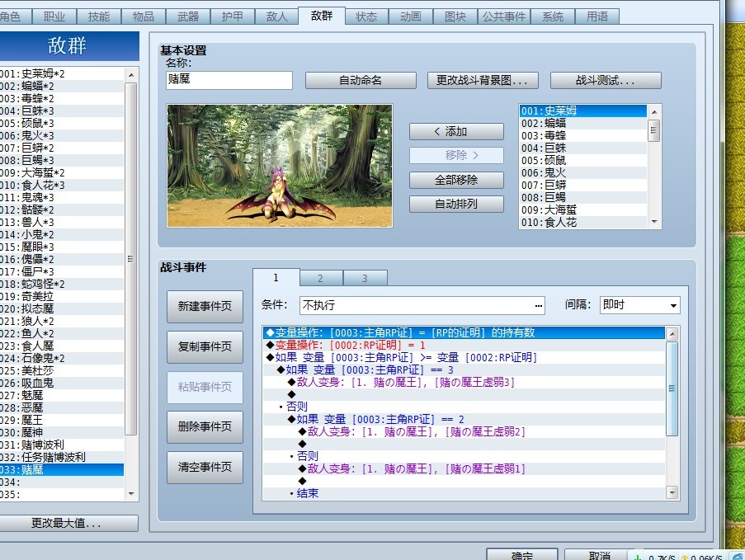The height and width of the screenshot is (560, 745).
Task: Open the 敌人 tab
Action: click(277, 16)
